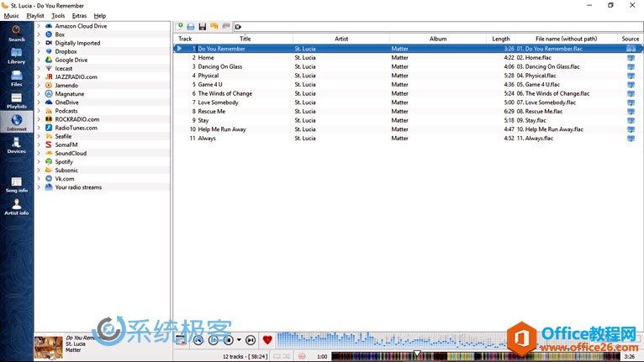The image size is (644, 362).
Task: Select the Your radio streams icon
Action: (x=49, y=187)
